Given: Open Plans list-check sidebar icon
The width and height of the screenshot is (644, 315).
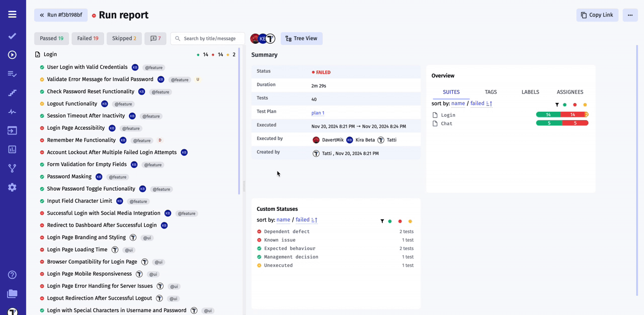Looking at the screenshot, I should 12,74.
